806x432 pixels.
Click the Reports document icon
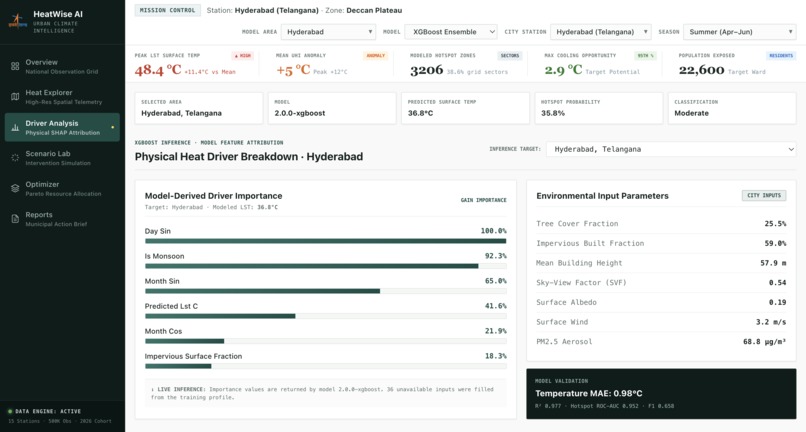click(15, 219)
